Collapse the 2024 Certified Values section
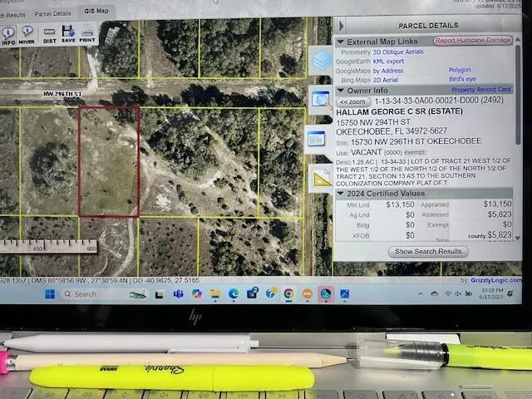This screenshot has width=532, height=399. (x=340, y=194)
